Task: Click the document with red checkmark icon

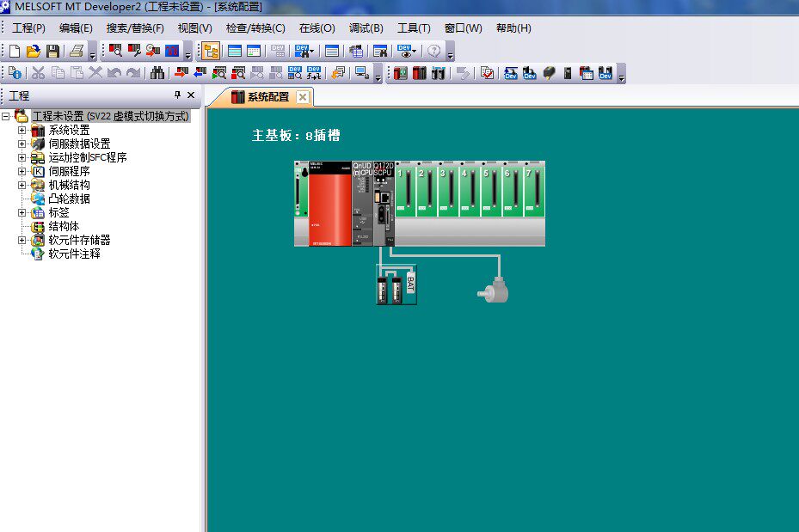Action: tap(487, 73)
